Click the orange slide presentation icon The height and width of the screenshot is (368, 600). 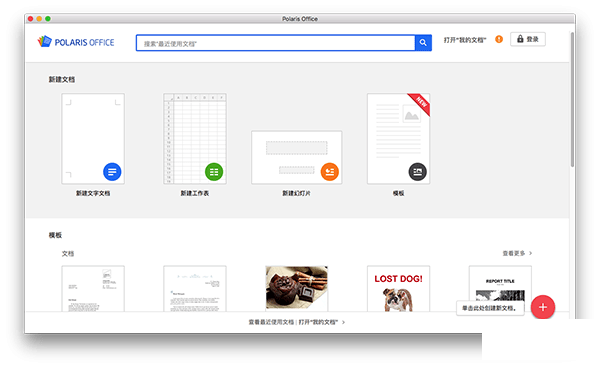tap(330, 172)
